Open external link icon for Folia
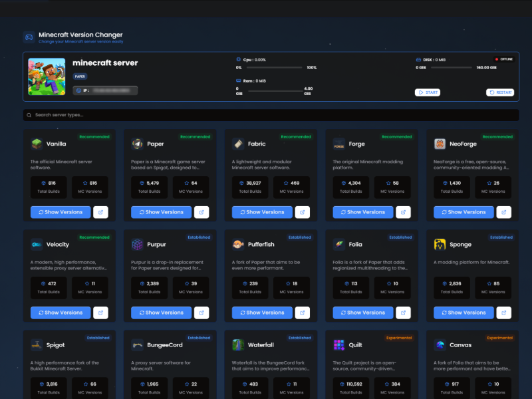This screenshot has width=532, height=399. (x=403, y=313)
